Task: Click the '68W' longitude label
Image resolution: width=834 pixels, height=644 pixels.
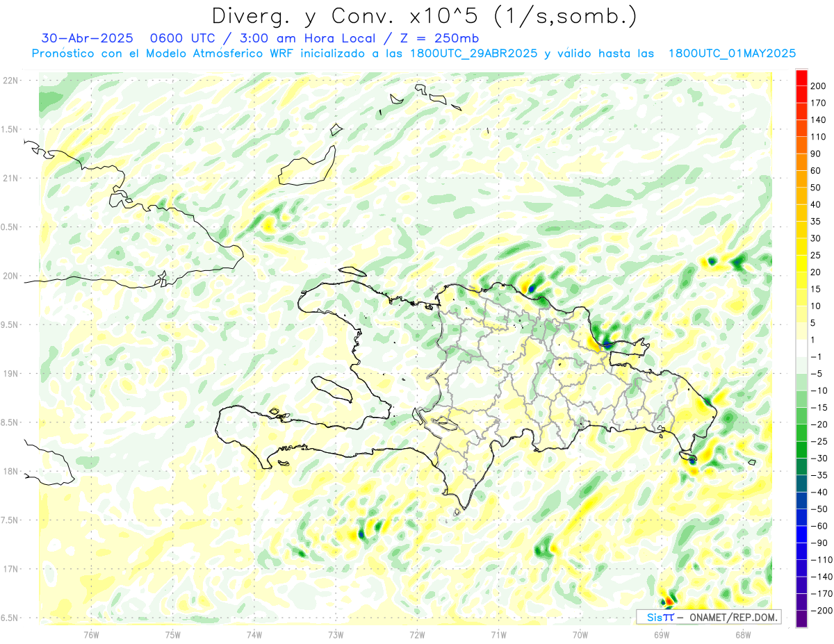Action: coord(742,634)
